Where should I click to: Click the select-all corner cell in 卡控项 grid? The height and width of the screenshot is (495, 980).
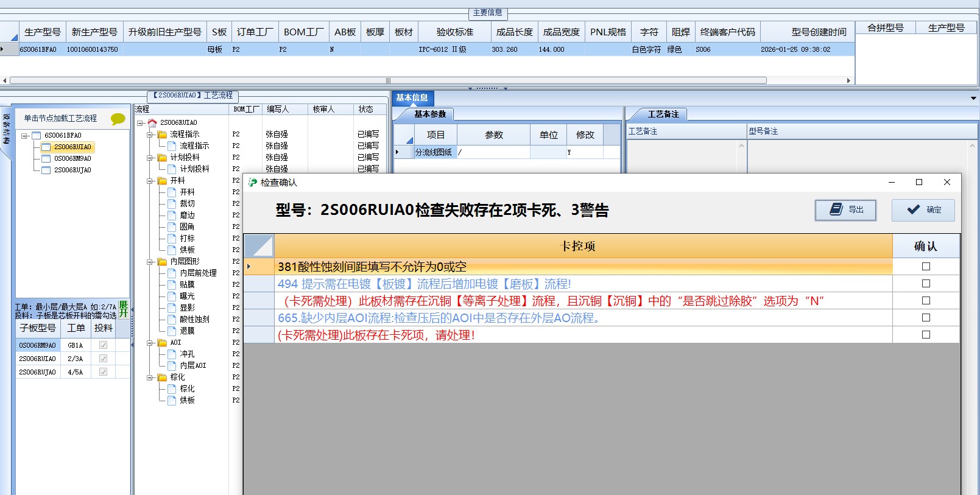pos(259,246)
